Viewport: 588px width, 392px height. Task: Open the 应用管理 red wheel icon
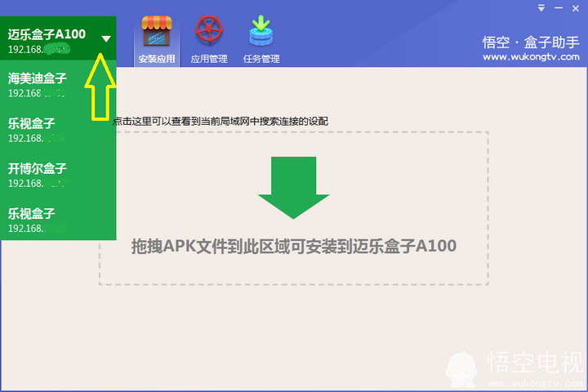[x=209, y=41]
